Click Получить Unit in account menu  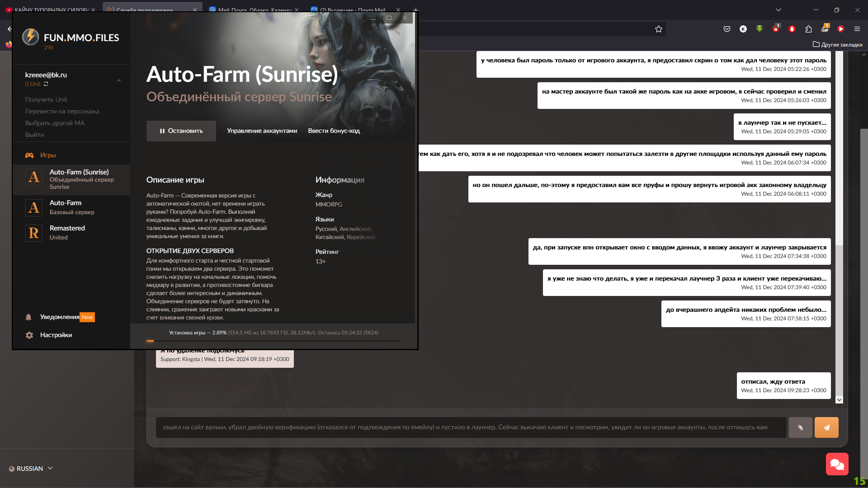coord(46,99)
